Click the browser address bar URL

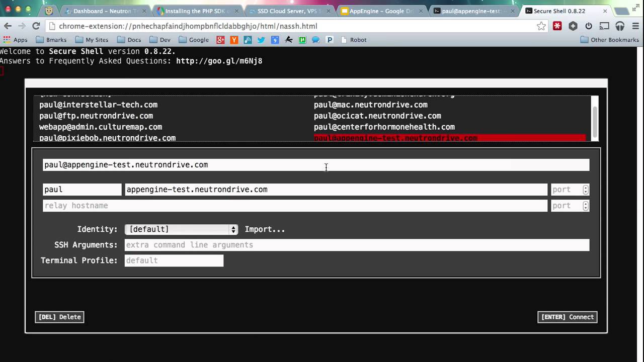click(188, 26)
